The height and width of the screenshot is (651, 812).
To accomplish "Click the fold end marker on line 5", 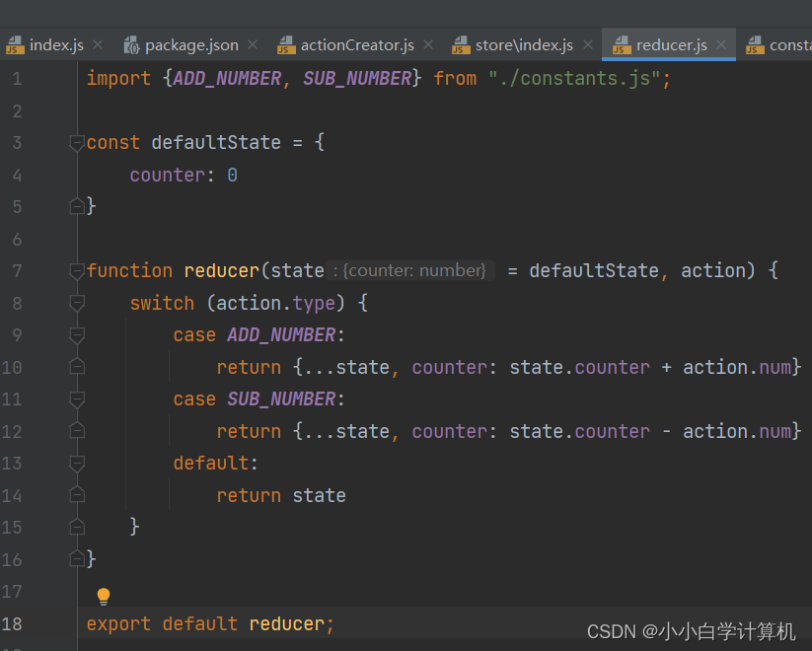I will (77, 206).
